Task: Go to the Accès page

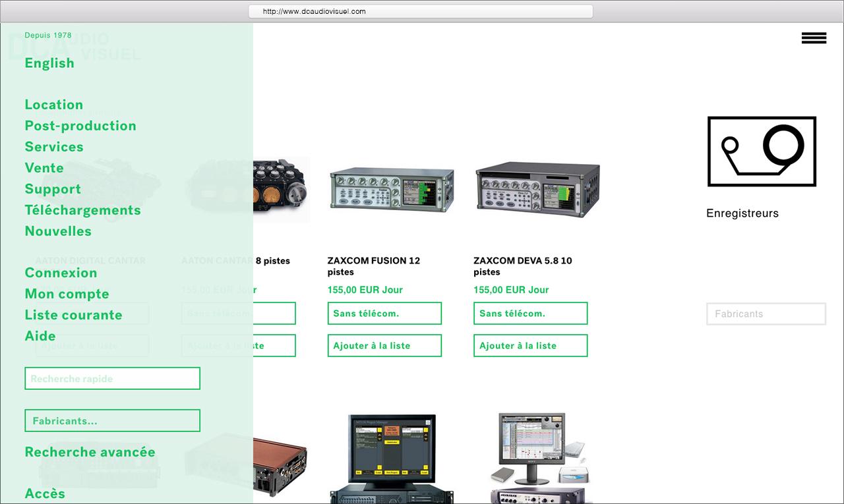Action: coord(45,493)
